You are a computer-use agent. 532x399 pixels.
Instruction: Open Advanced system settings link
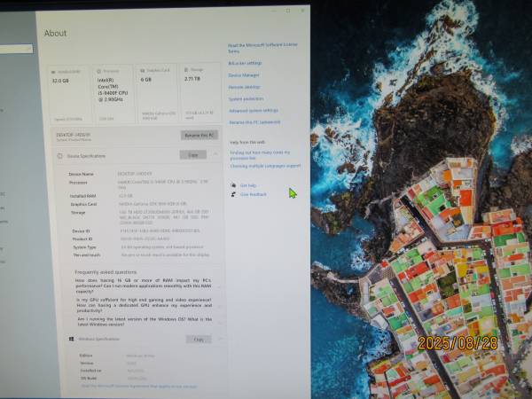point(253,111)
